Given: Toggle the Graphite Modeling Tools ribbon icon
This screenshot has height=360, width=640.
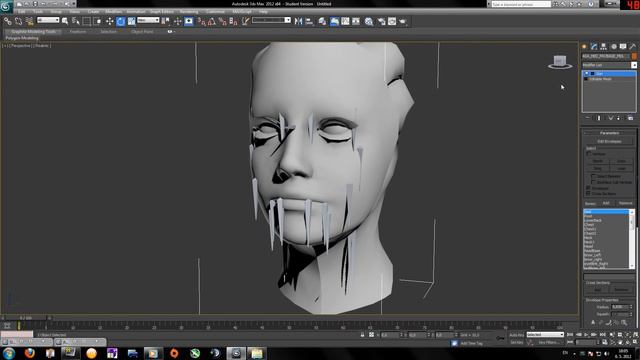Looking at the screenshot, I should (334, 21).
